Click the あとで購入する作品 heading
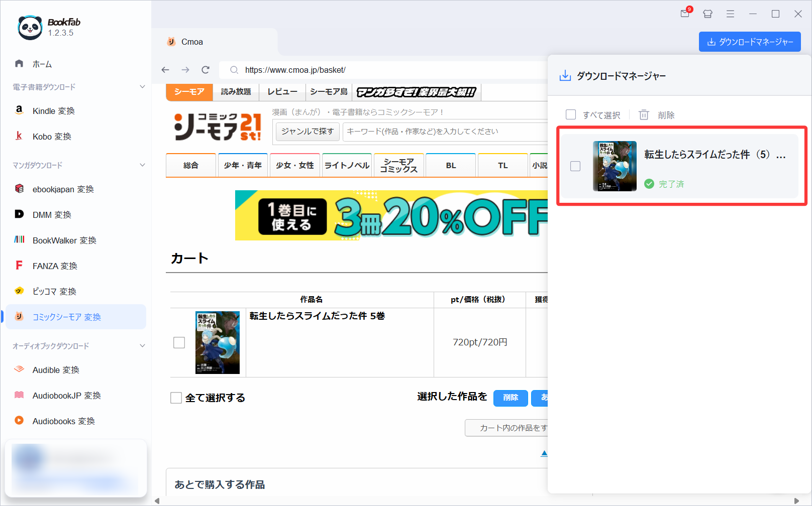 [x=220, y=484]
